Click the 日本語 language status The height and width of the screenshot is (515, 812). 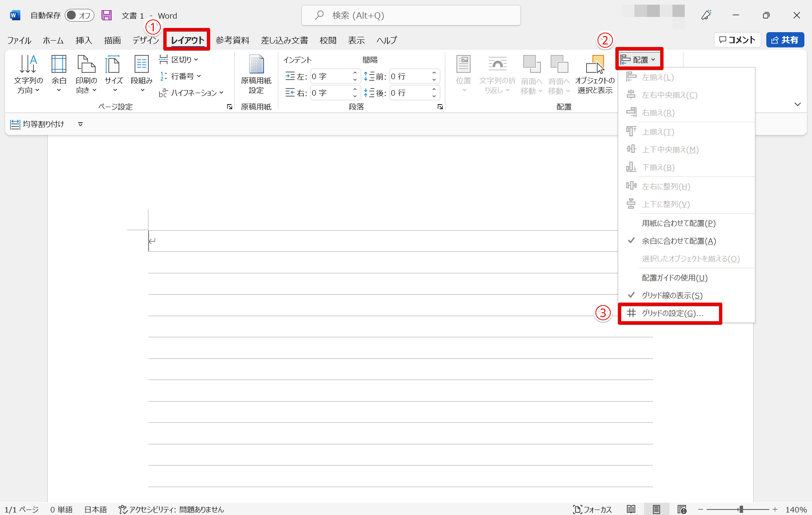pyautogui.click(x=96, y=509)
